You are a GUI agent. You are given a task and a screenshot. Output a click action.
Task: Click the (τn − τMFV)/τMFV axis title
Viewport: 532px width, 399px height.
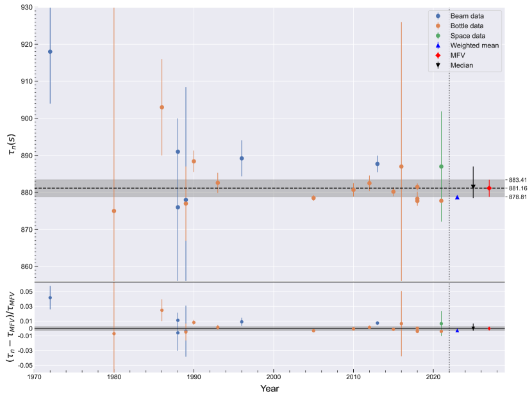10,327
